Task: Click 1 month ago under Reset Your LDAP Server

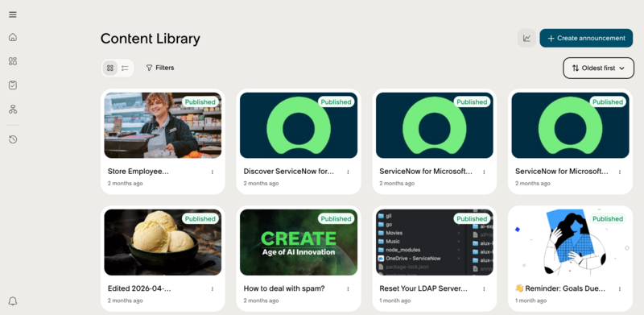Action: coord(395,300)
